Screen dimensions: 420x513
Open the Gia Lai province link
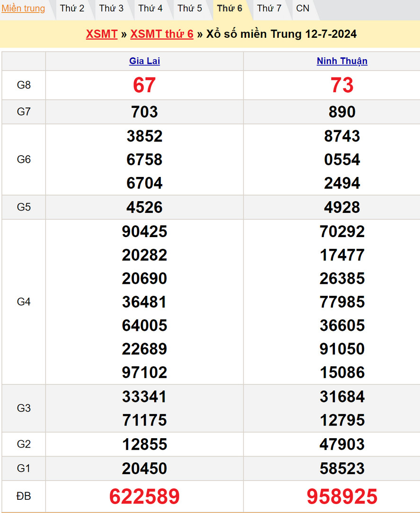(144, 61)
